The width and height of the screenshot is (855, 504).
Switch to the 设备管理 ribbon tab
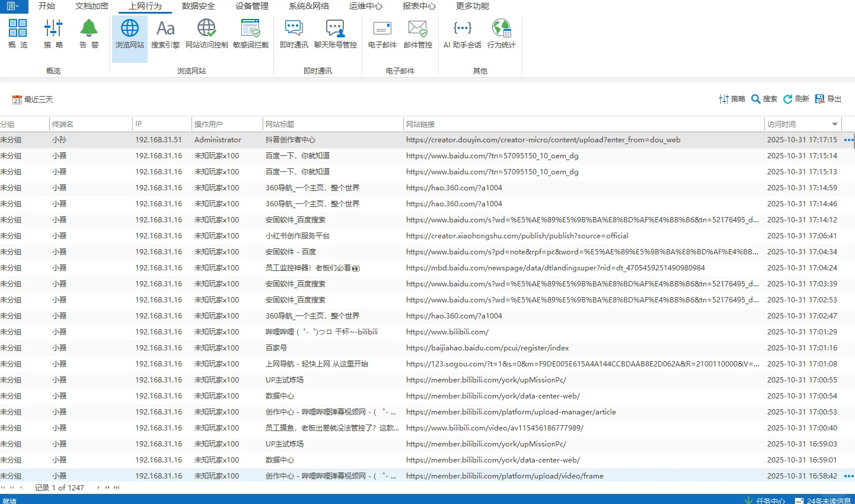[x=252, y=6]
